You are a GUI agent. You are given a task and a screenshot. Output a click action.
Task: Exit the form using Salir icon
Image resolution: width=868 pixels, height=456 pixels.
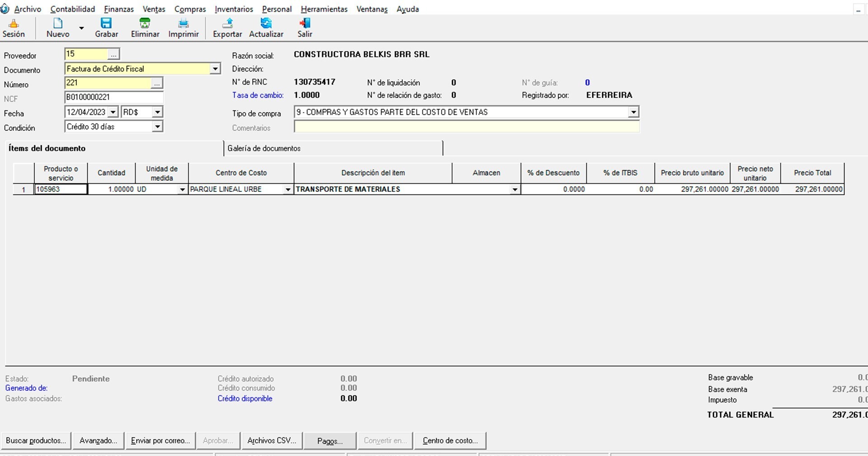(305, 28)
